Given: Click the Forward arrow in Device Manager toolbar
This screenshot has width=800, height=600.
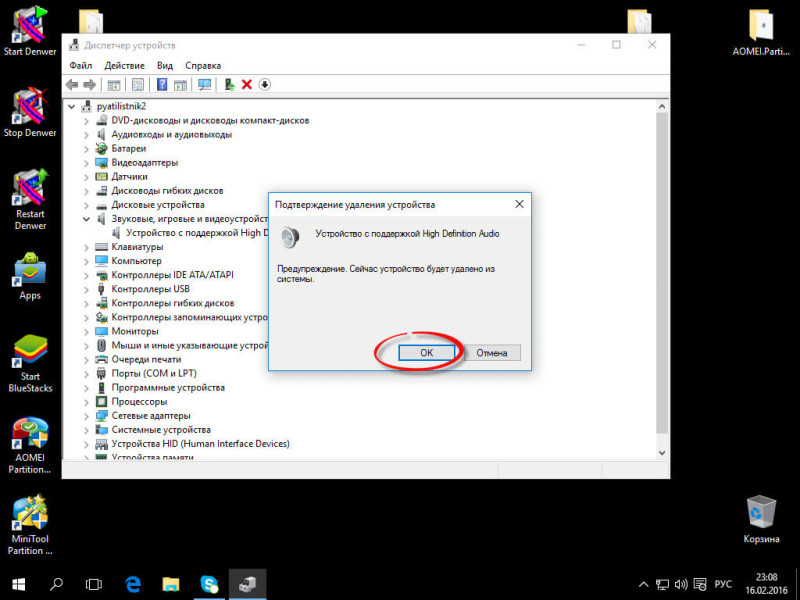Looking at the screenshot, I should pos(89,85).
